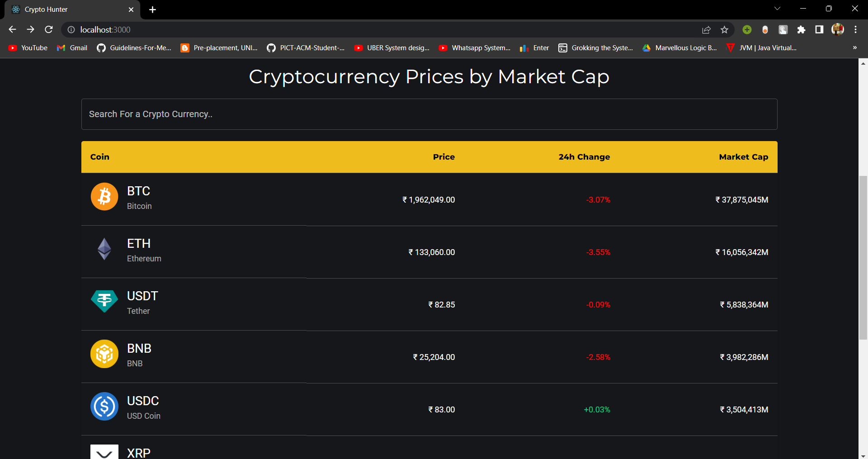This screenshot has width=868, height=459.
Task: Select the Ethereum coin icon
Action: click(104, 249)
